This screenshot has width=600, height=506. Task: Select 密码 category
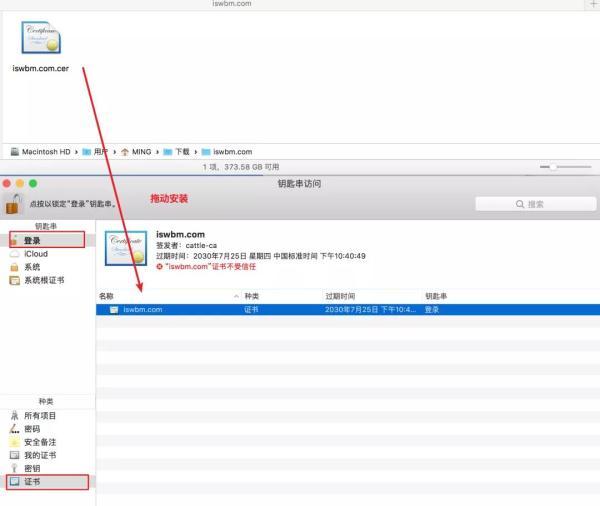point(47,429)
